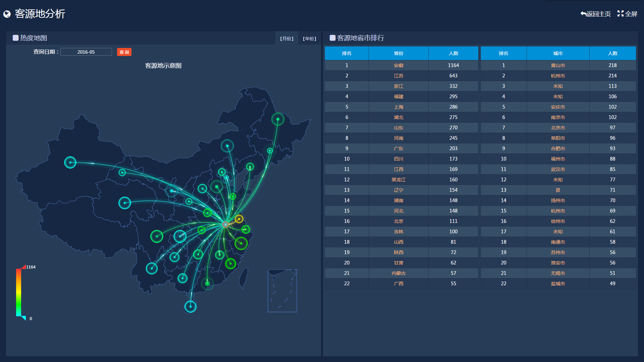
Task: Click the globe icon beside 客源地分析
Action: click(7, 14)
